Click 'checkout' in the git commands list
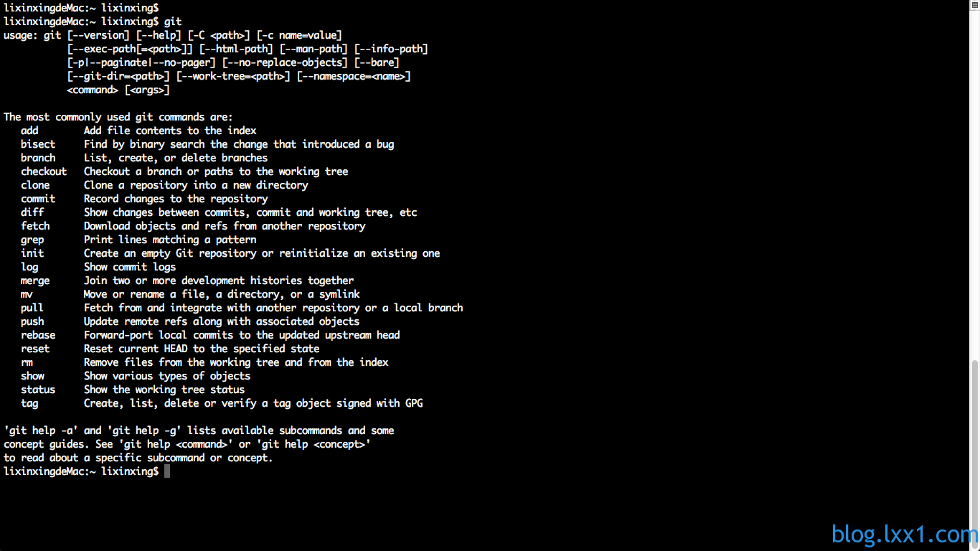The image size is (980, 551). 44,171
